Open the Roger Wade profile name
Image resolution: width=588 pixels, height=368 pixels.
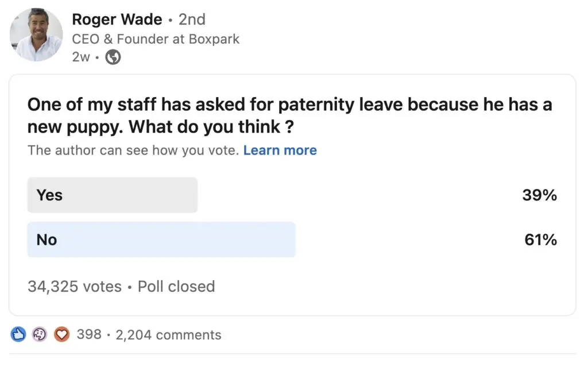[x=117, y=20]
